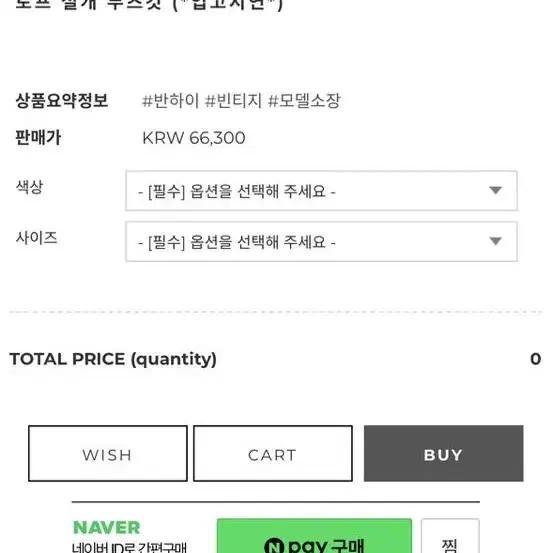The height and width of the screenshot is (553, 553).
Task: Add product to CART
Action: pos(273,454)
